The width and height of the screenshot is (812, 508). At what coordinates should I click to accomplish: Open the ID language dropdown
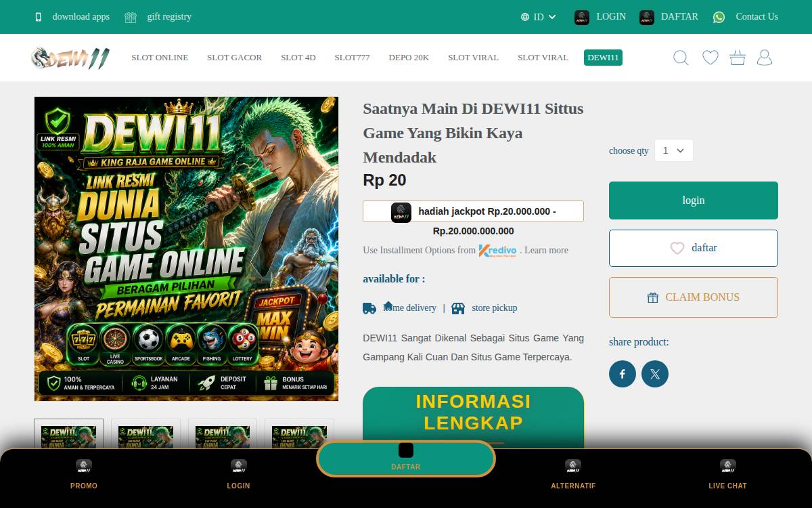click(539, 17)
